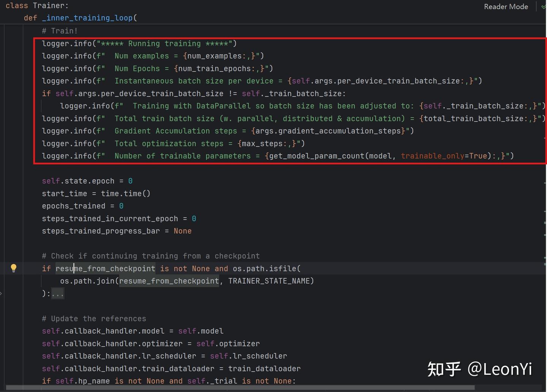547x392 pixels.
Task: Click on 'start_time = time.time()' line
Action: coord(96,194)
